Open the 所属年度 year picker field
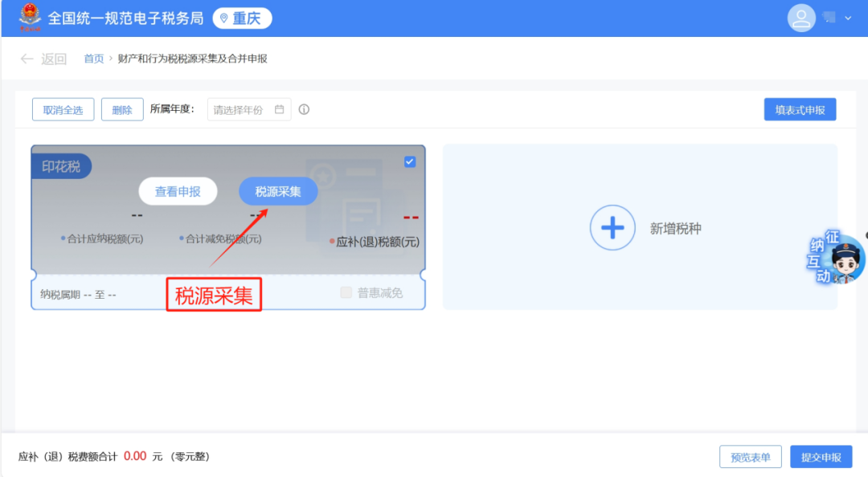This screenshot has height=477, width=868. [249, 109]
